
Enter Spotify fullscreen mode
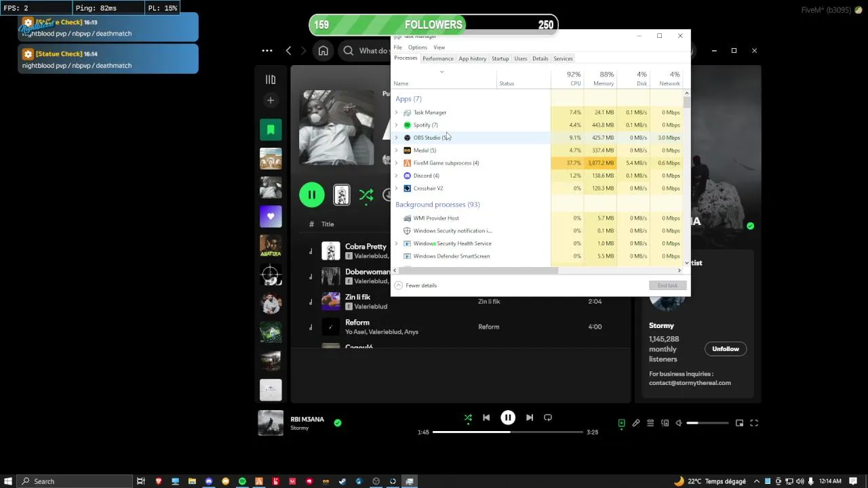tap(754, 423)
